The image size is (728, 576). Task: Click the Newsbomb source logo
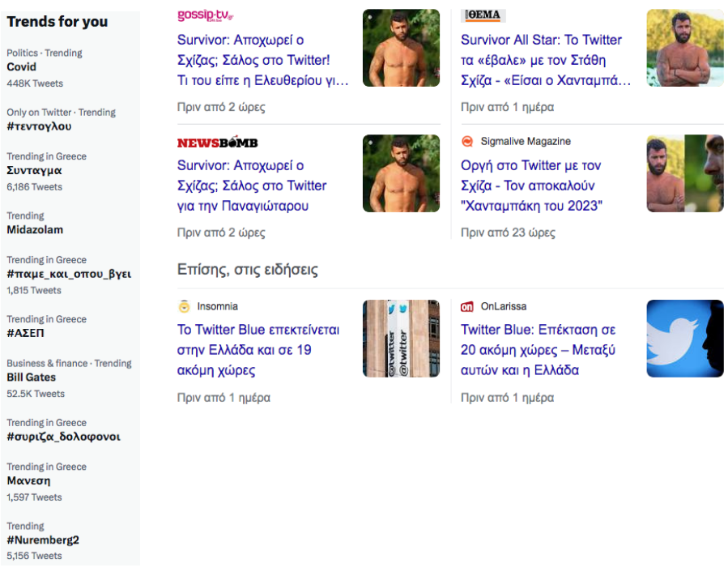pyautogui.click(x=217, y=143)
